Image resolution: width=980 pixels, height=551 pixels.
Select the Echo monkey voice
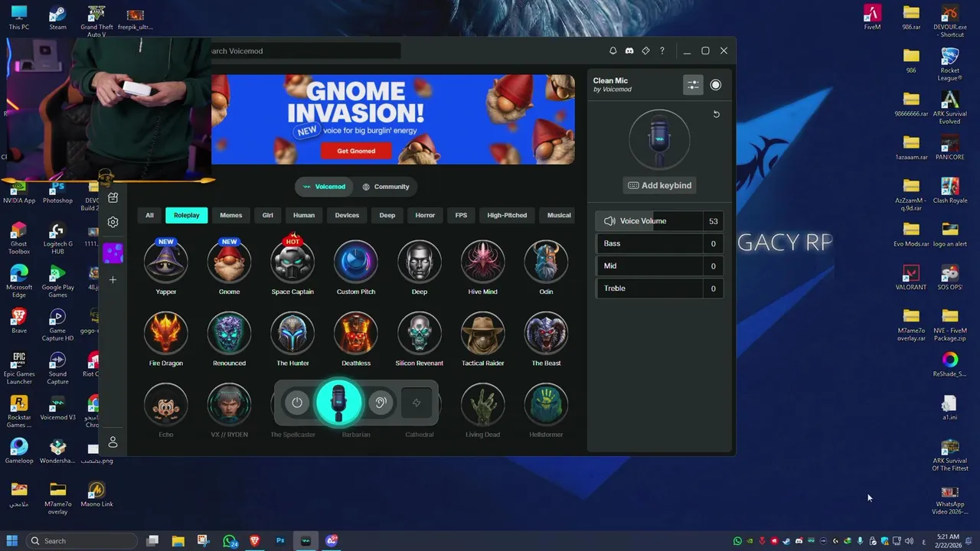coord(166,404)
